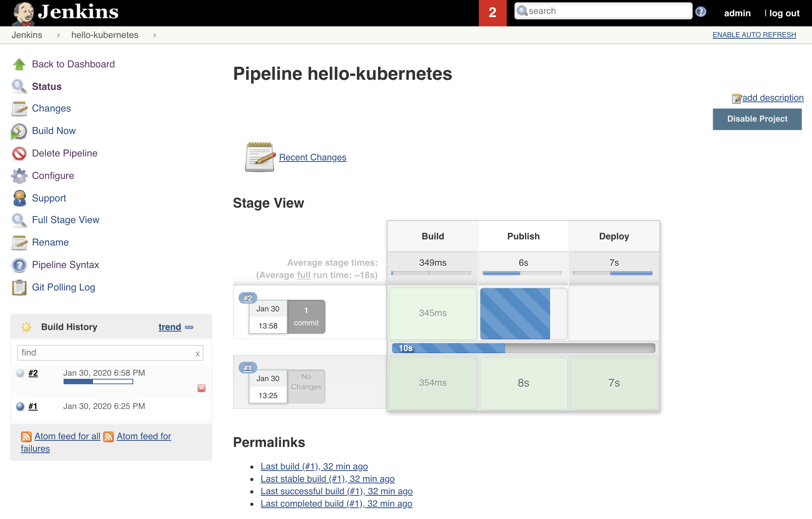Clear the find box with x

pyautogui.click(x=198, y=353)
